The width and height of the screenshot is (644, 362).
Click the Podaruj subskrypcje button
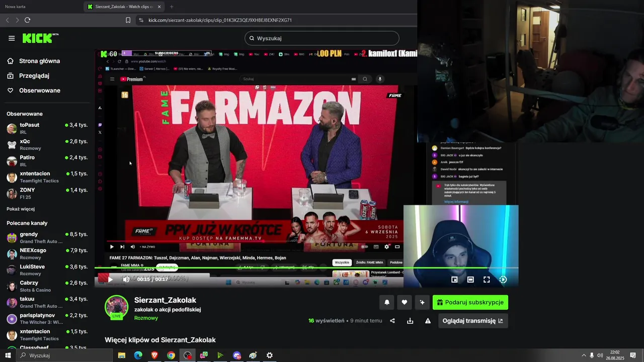(470, 302)
